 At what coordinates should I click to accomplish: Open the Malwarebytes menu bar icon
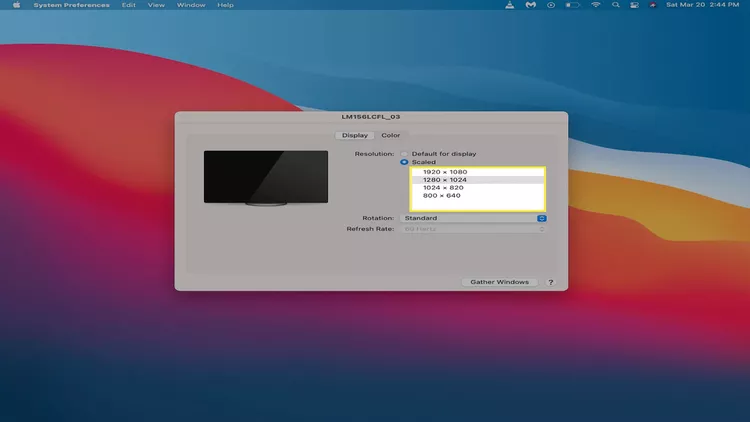[530, 5]
